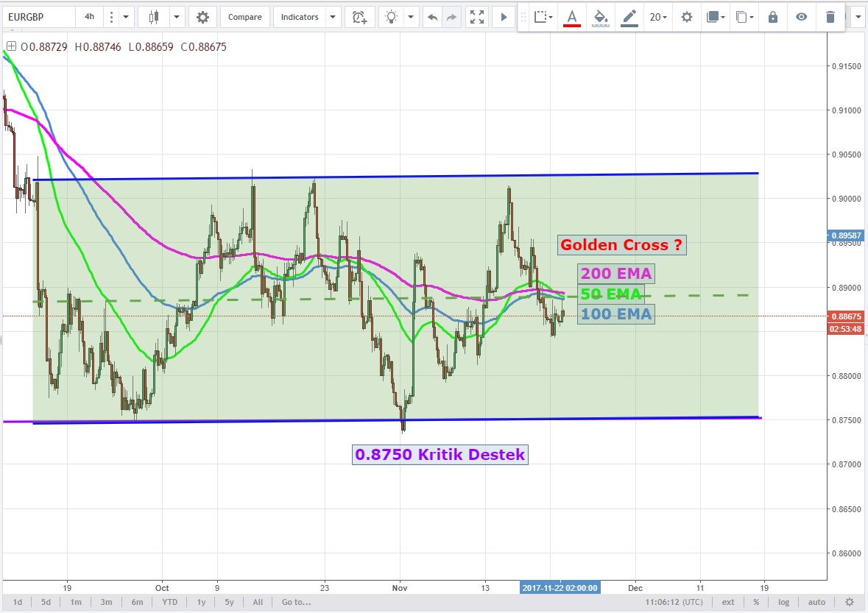Select the 3m time range
The image size is (868, 613).
coord(106,602)
